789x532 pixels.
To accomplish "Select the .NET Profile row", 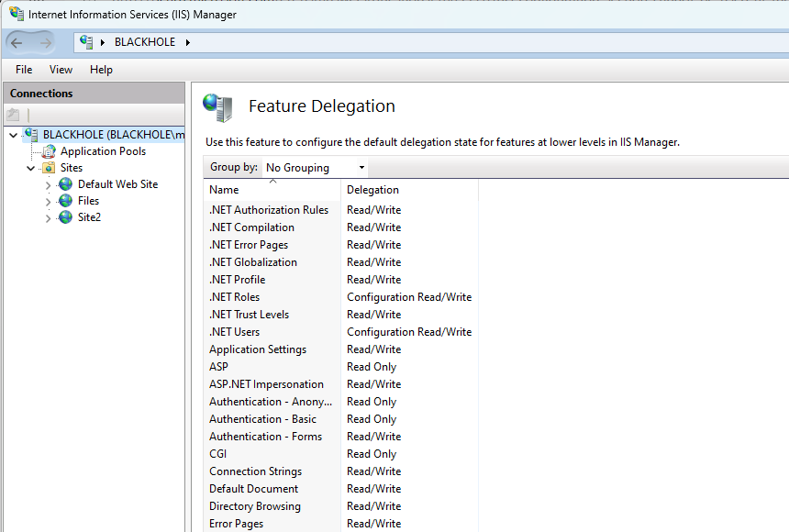I will (340, 280).
